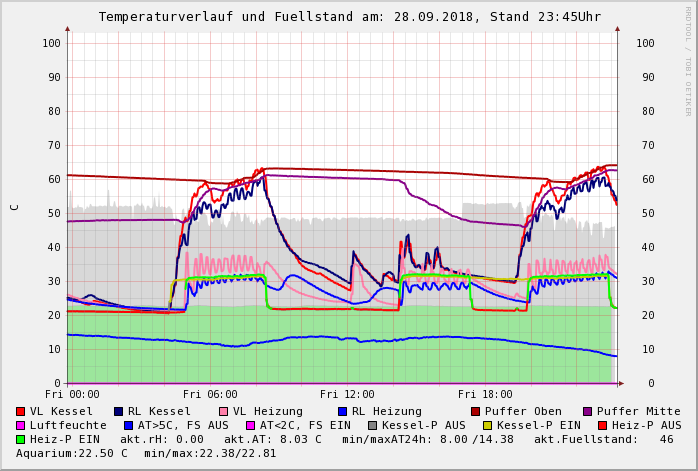Click the gray Kessel-P AUS swatch
Image resolution: width=698 pixels, height=471 pixels.
pyautogui.click(x=372, y=425)
